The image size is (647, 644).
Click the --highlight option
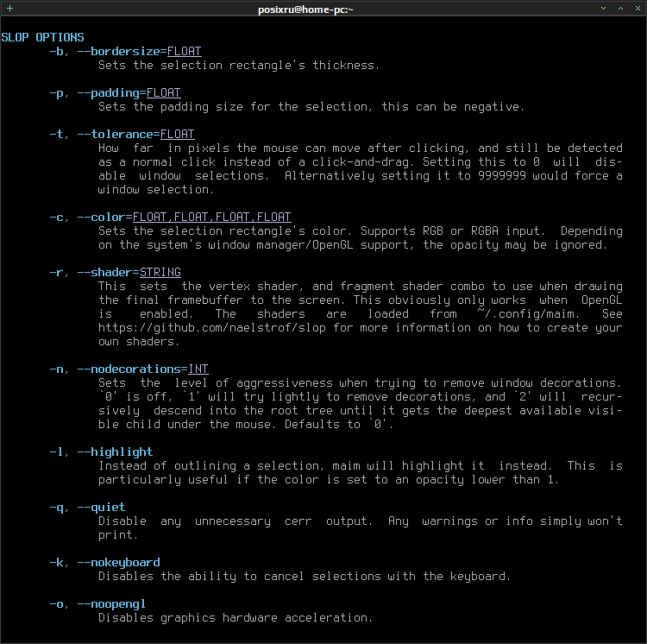115,452
